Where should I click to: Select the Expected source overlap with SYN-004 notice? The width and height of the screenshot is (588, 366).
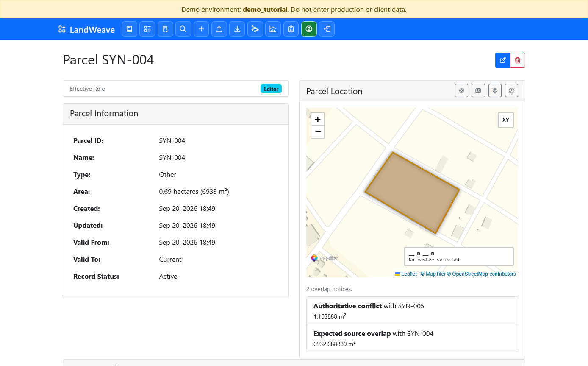click(x=412, y=338)
